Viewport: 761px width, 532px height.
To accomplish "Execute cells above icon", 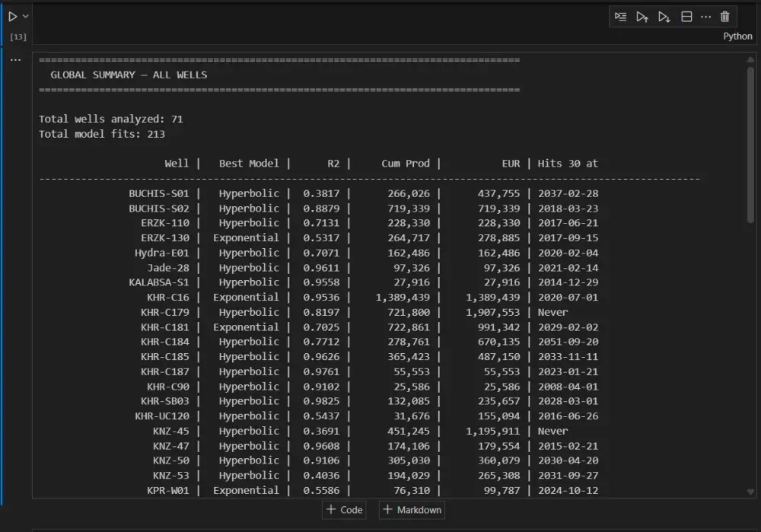I will [x=642, y=17].
